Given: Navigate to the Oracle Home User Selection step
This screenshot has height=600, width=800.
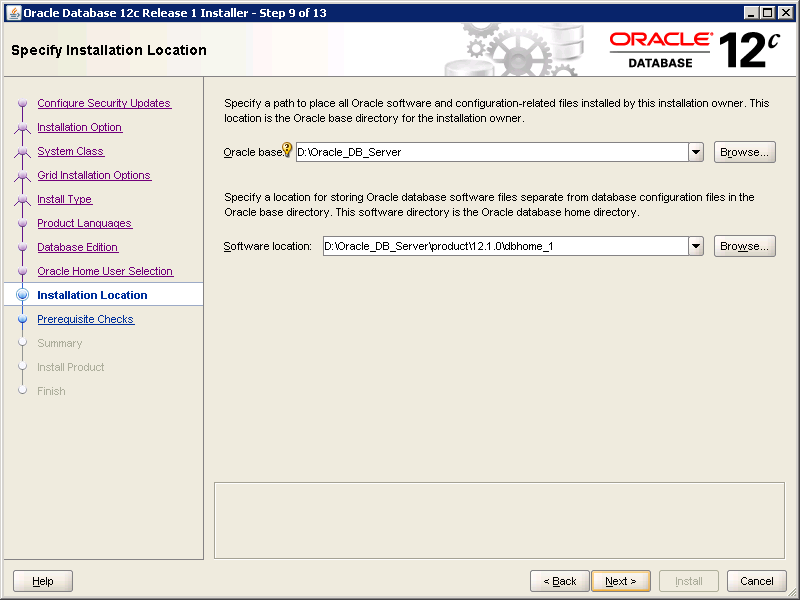Looking at the screenshot, I should [x=105, y=271].
